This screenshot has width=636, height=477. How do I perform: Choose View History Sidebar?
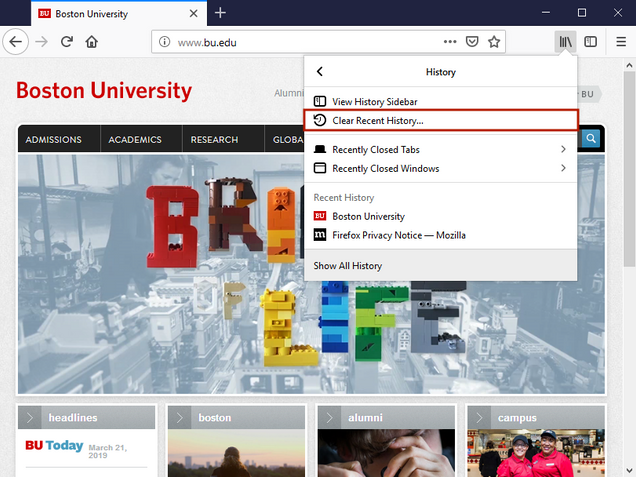coord(375,101)
